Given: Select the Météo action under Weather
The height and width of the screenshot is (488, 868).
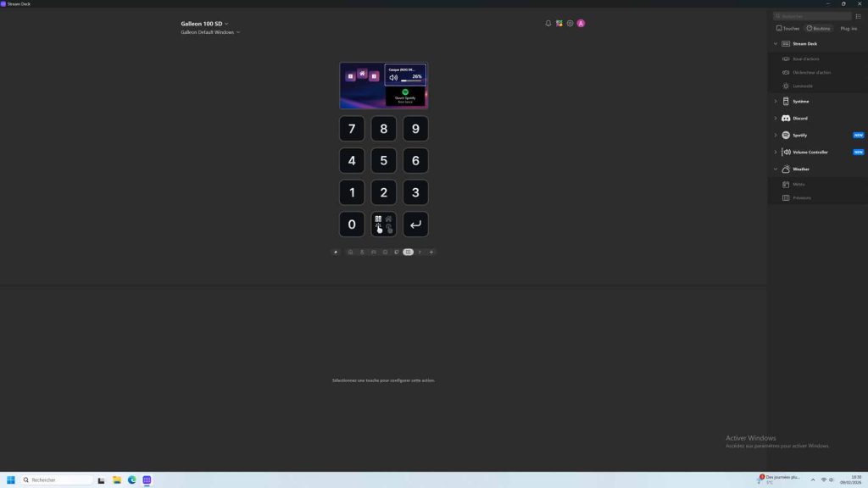Looking at the screenshot, I should point(798,184).
